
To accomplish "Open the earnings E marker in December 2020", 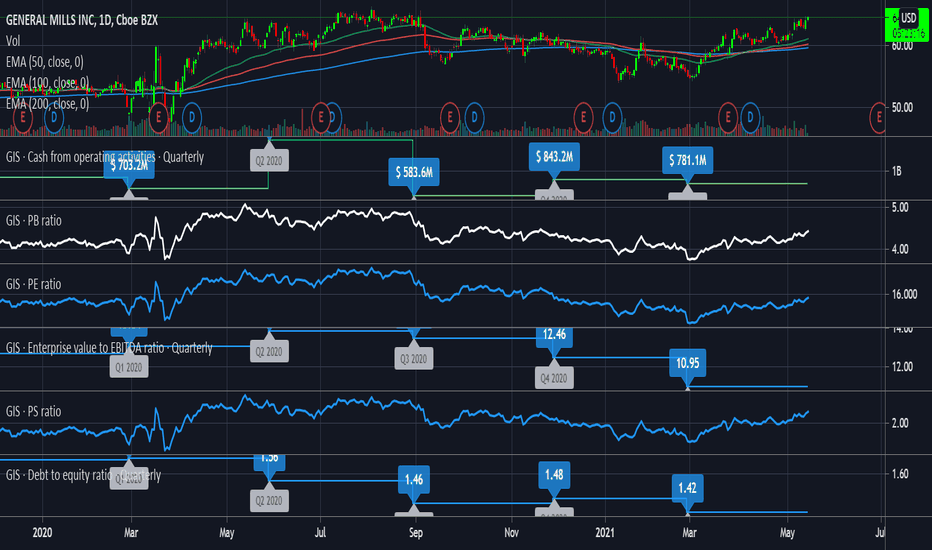I will pyautogui.click(x=583, y=118).
